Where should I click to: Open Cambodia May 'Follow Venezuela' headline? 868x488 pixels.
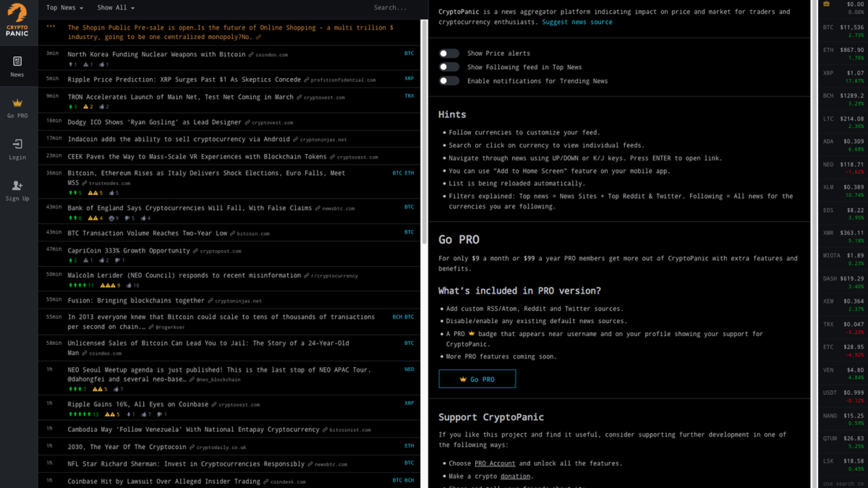coord(194,430)
